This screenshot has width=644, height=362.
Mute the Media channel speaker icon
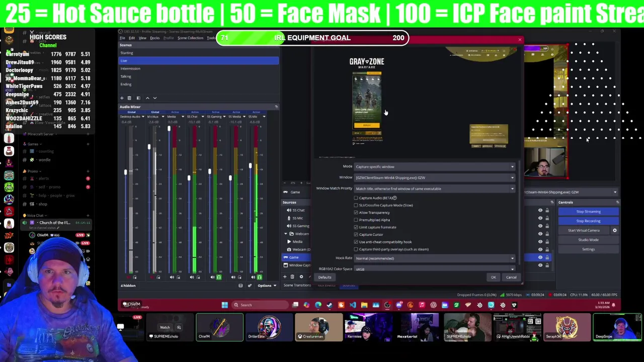click(x=172, y=277)
